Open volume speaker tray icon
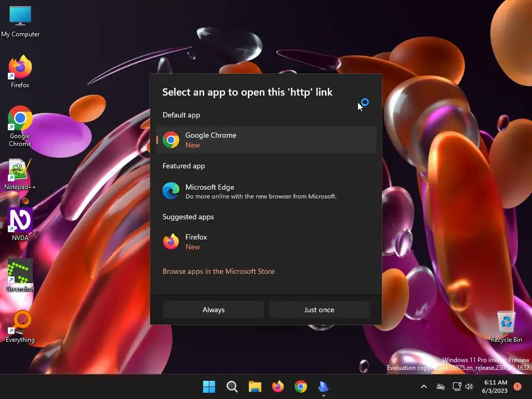The image size is (532, 399). coord(469,387)
